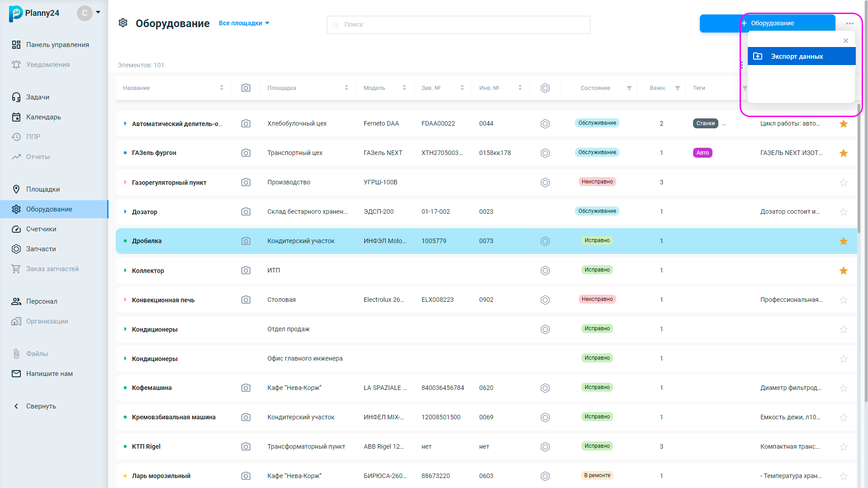The width and height of the screenshot is (868, 488).
Task: Open ГАЗель фургон equipment link
Action: tap(154, 153)
